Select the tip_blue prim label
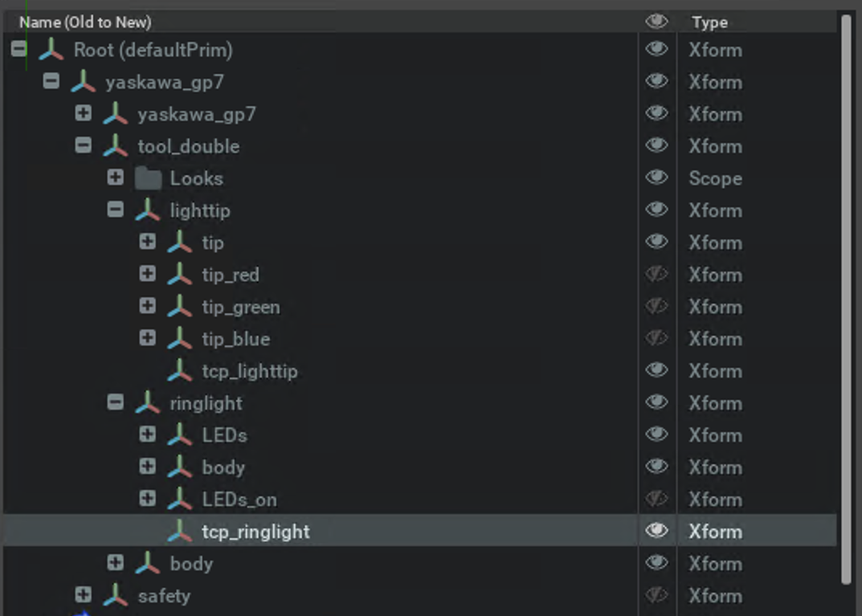This screenshot has width=862, height=616. 235,339
